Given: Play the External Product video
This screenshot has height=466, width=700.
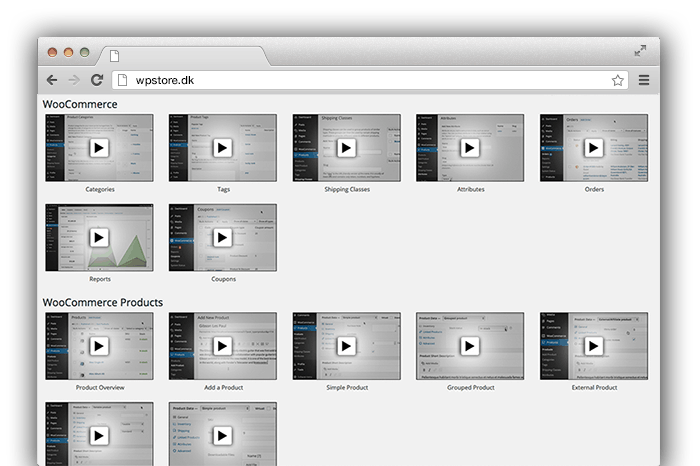Looking at the screenshot, I should pos(593,346).
